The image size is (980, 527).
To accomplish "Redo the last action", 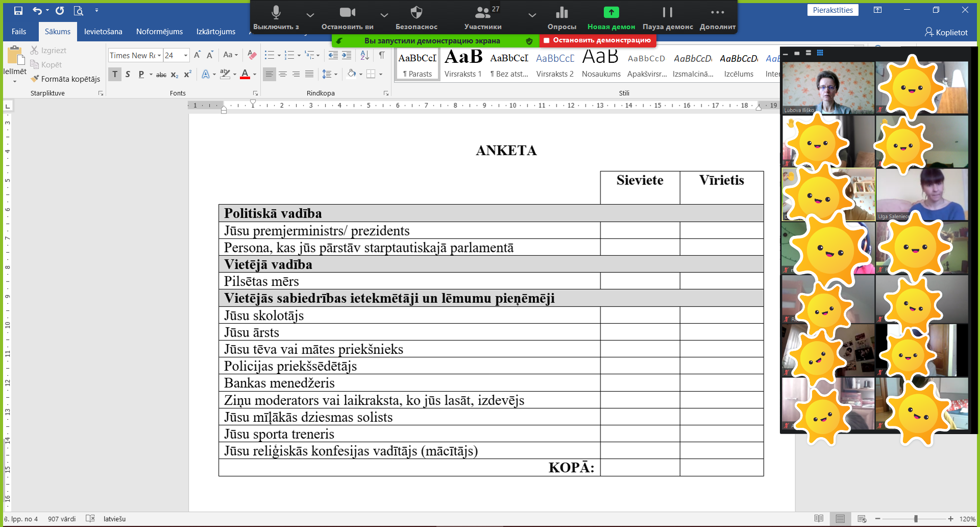I will [60, 10].
